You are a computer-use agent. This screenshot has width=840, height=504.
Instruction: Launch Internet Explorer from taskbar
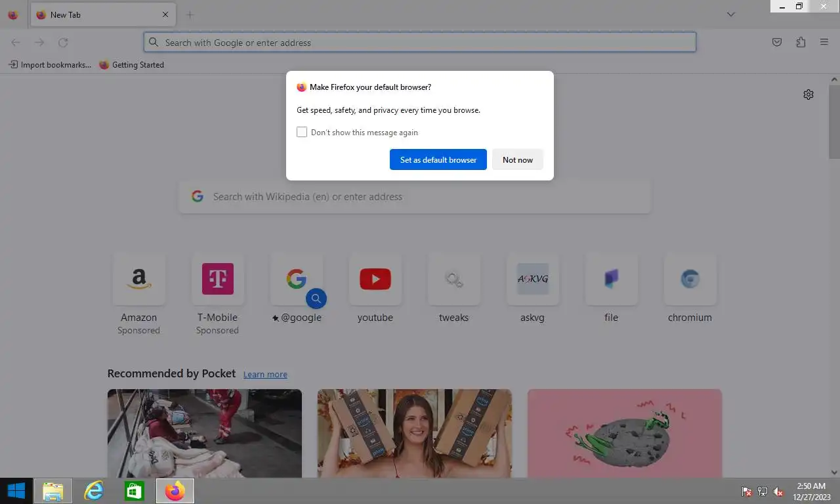(x=94, y=491)
